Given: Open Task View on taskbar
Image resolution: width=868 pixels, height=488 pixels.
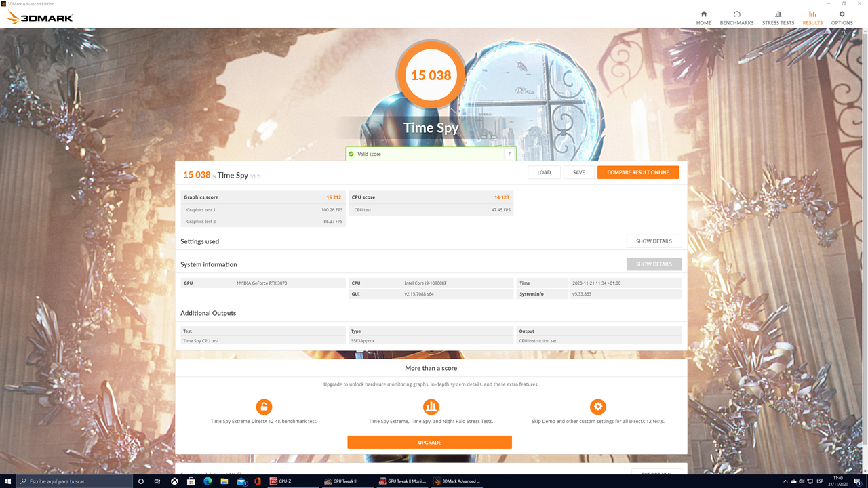Looking at the screenshot, I should tap(157, 481).
